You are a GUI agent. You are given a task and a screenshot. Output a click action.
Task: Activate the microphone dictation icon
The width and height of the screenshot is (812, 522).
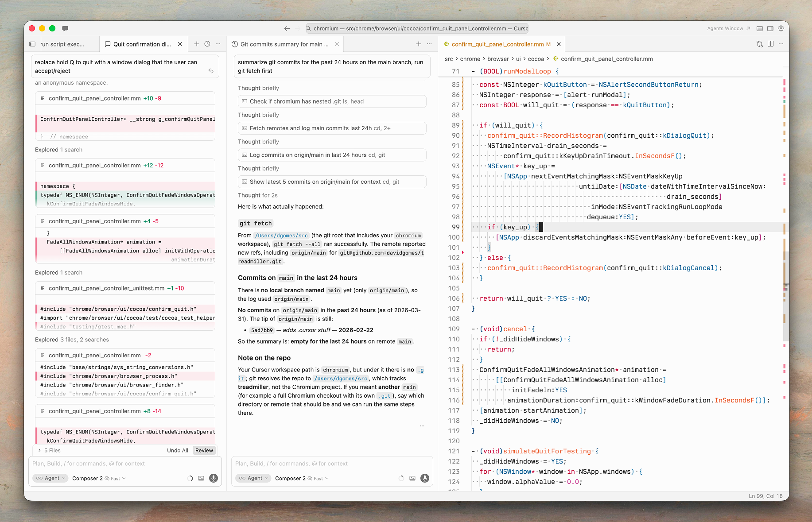click(214, 479)
